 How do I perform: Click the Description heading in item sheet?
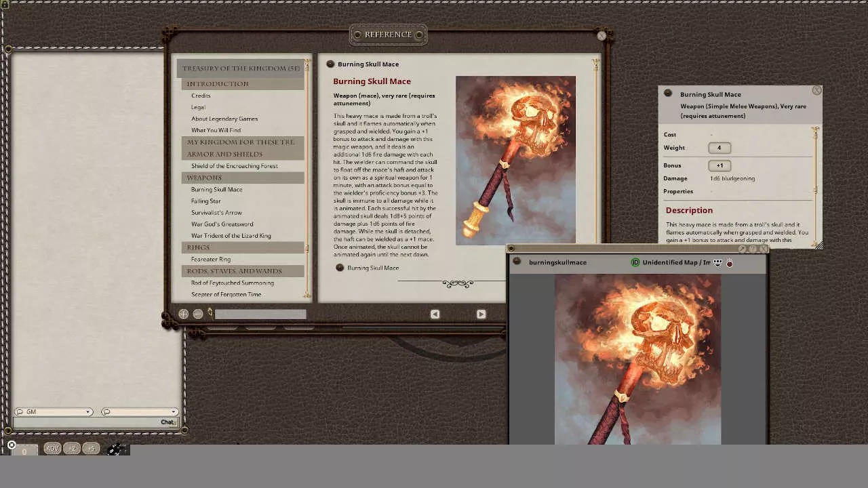click(689, 210)
